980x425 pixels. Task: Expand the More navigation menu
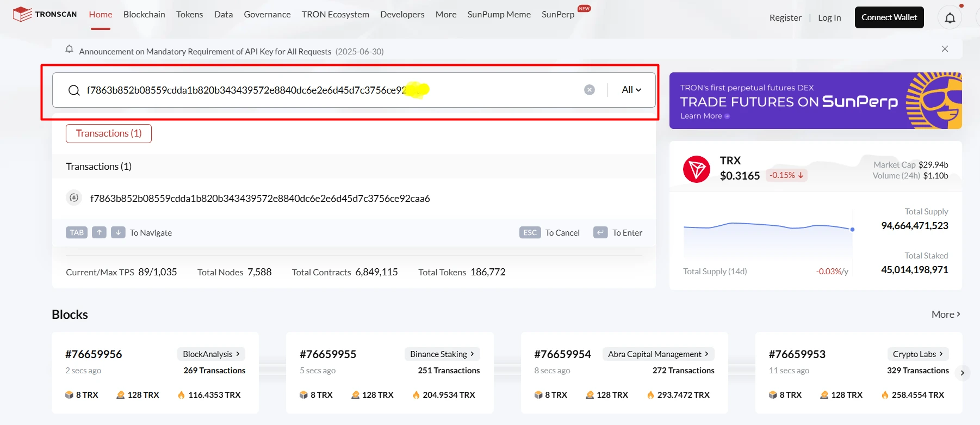point(445,15)
